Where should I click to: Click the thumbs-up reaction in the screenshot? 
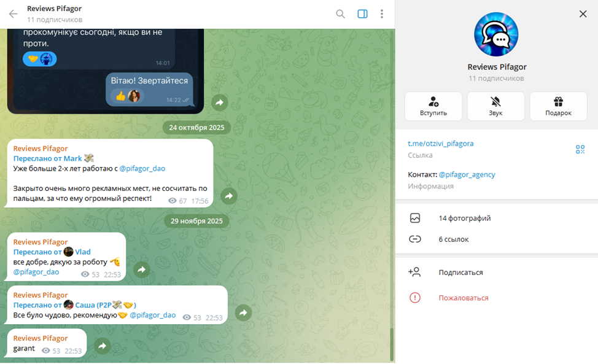pyautogui.click(x=127, y=96)
